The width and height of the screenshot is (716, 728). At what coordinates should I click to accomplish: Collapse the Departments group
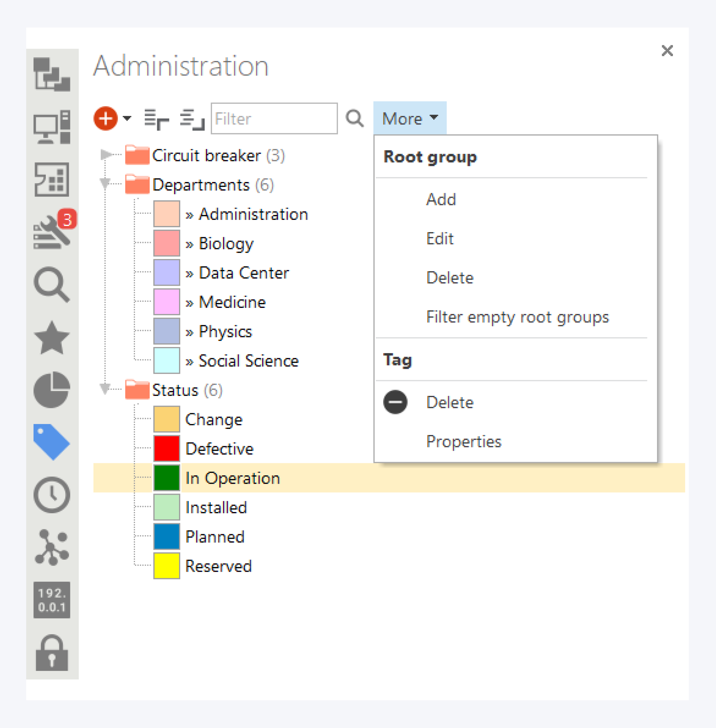point(105,184)
